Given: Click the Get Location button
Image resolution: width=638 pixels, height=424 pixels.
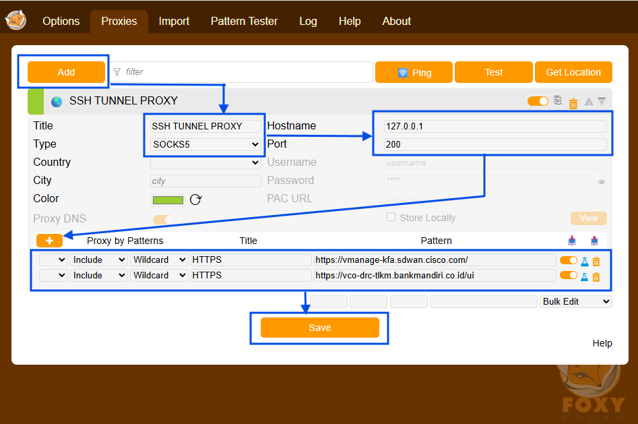Looking at the screenshot, I should tap(573, 72).
